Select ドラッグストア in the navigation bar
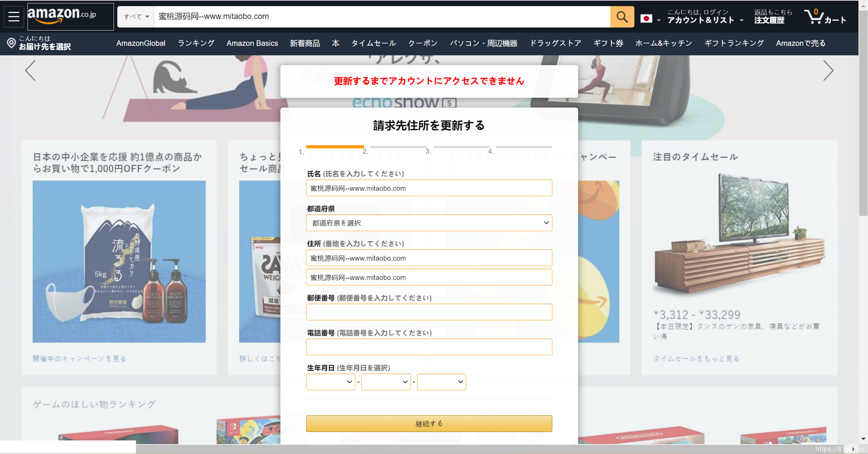The width and height of the screenshot is (868, 454). [555, 43]
